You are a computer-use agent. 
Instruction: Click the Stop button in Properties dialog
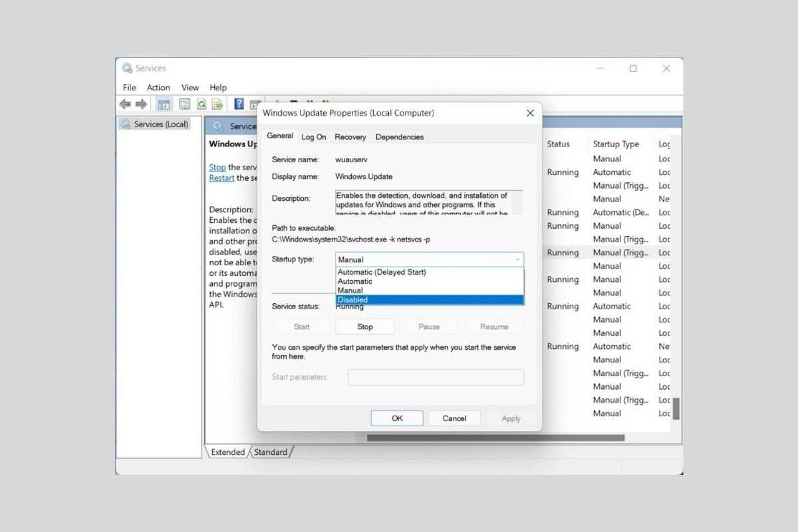(x=365, y=327)
